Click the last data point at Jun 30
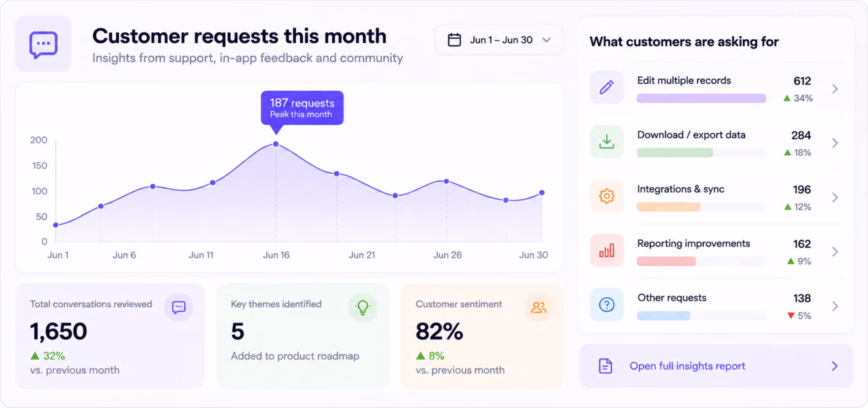 (542, 193)
